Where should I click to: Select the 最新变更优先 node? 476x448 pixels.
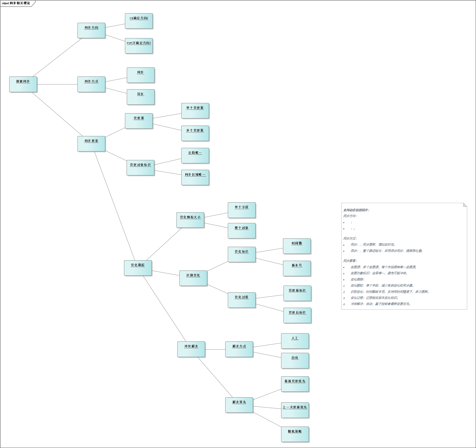pyautogui.click(x=295, y=384)
